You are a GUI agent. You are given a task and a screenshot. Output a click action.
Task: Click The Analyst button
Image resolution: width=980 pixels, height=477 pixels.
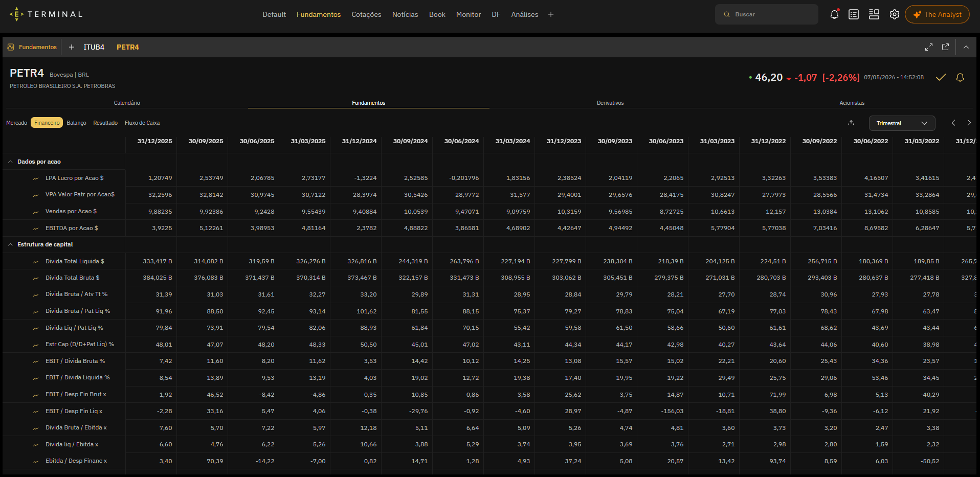pyautogui.click(x=937, y=14)
